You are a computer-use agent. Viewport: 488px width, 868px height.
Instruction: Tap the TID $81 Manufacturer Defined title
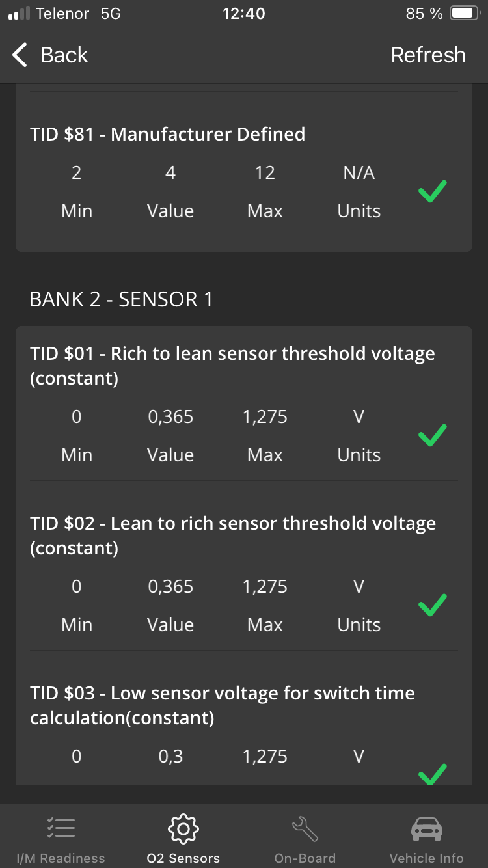coord(167,134)
